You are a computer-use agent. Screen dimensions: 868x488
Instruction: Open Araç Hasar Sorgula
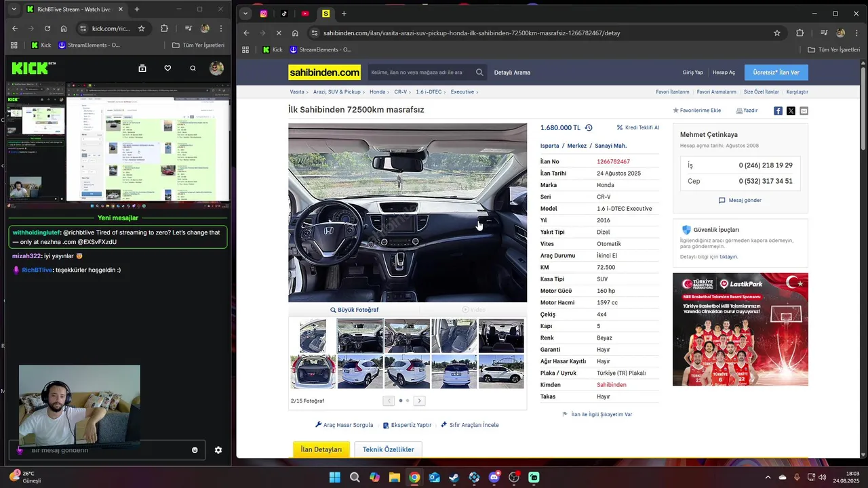[x=344, y=425]
